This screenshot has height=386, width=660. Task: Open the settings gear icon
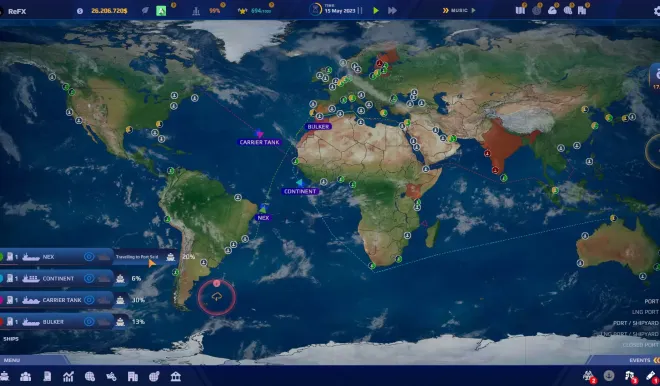[x=657, y=11]
